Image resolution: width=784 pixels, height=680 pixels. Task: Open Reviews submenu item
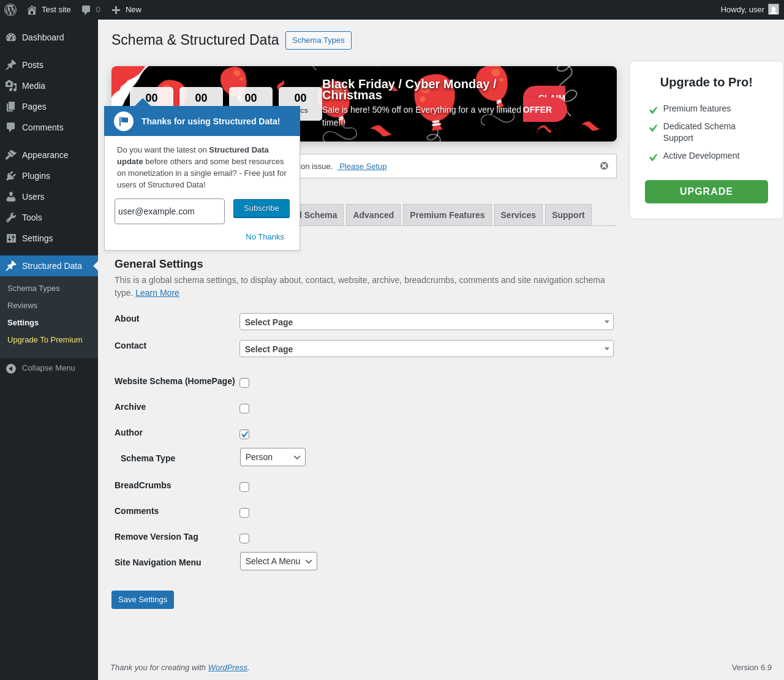tap(22, 306)
